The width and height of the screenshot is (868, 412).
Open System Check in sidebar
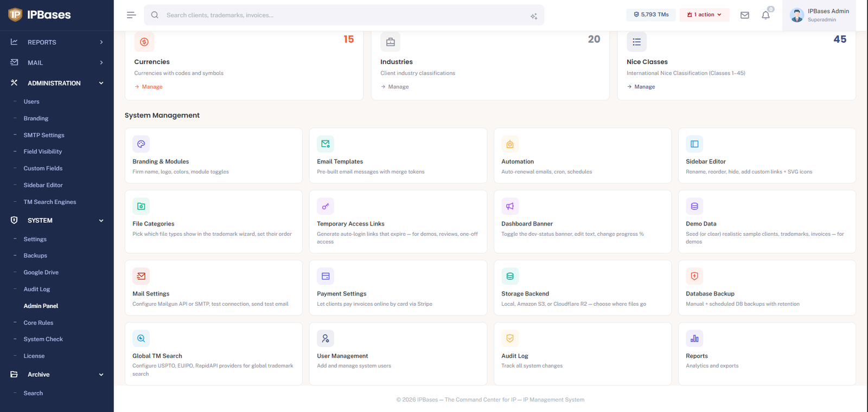click(x=43, y=339)
